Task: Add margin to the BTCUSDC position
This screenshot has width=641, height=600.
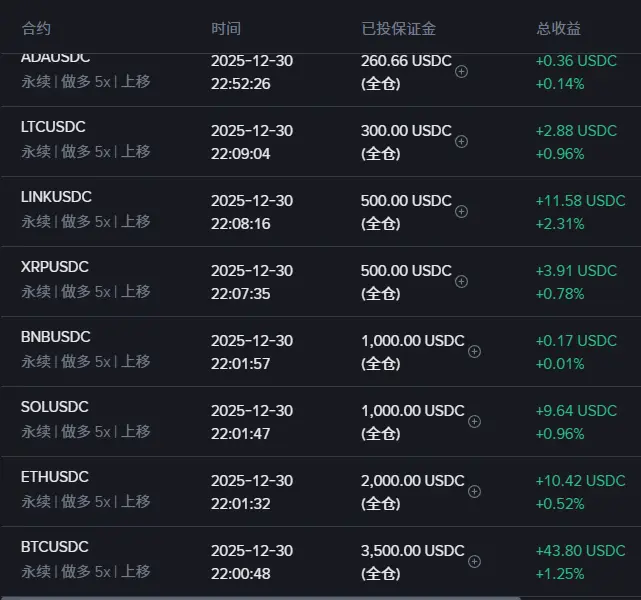Action: tap(475, 561)
